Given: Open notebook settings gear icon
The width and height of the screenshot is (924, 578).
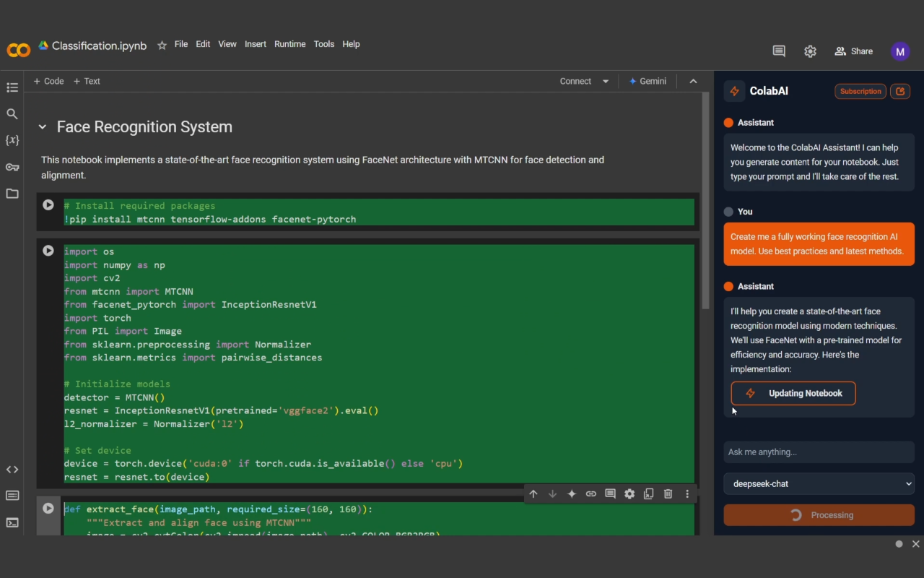Looking at the screenshot, I should 810,51.
